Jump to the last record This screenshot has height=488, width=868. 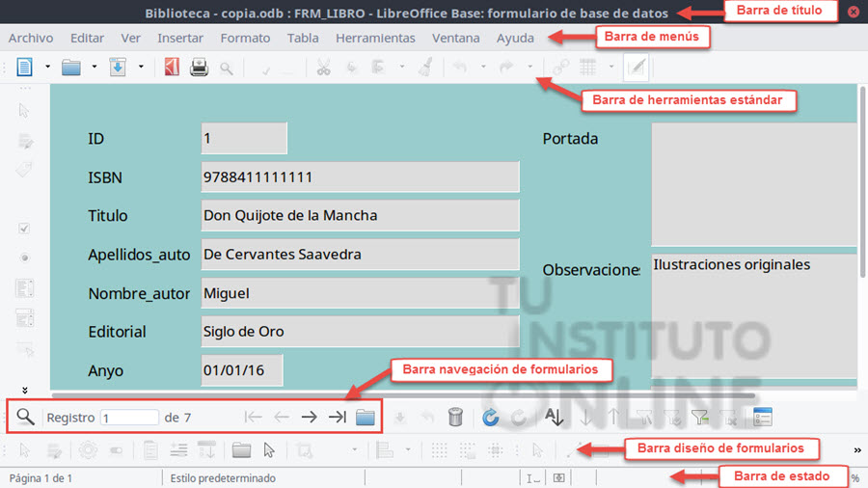click(338, 417)
